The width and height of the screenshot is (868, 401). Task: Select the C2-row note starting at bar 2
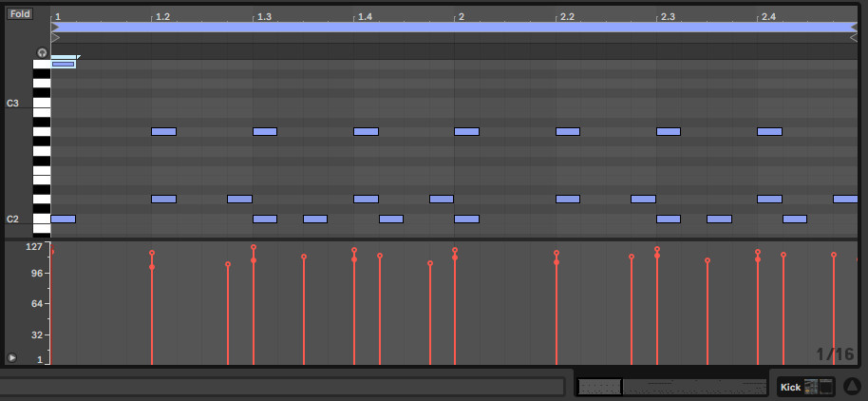point(466,219)
